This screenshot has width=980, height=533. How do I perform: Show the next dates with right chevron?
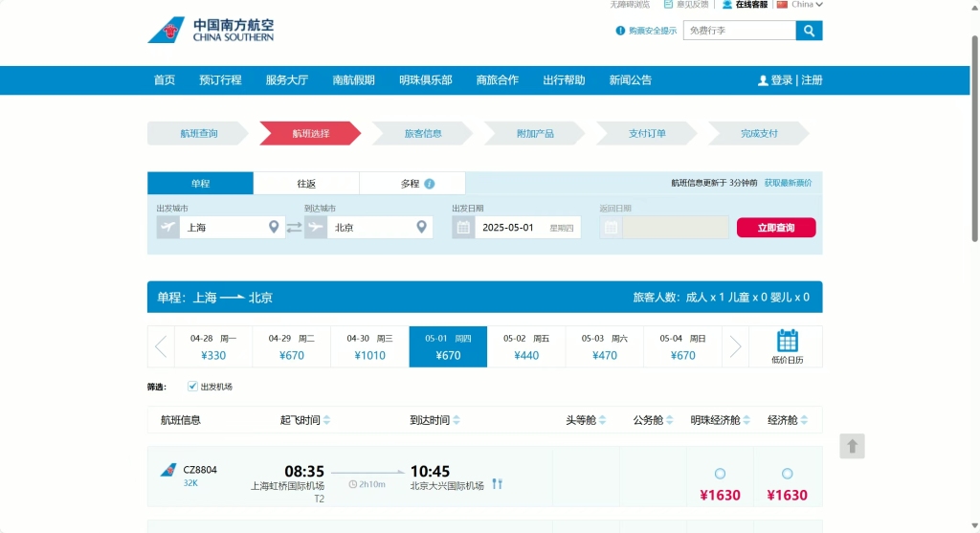tap(735, 346)
